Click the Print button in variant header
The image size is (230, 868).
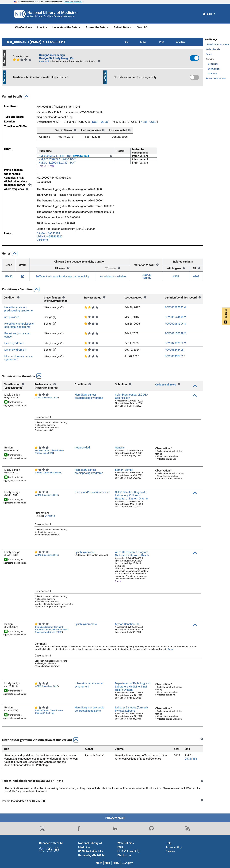coord(162,42)
